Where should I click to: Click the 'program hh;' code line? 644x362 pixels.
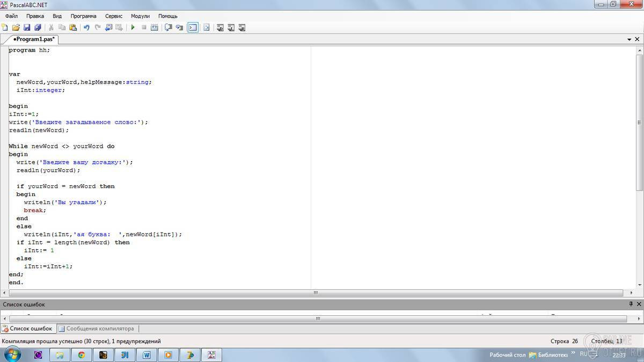[29, 50]
